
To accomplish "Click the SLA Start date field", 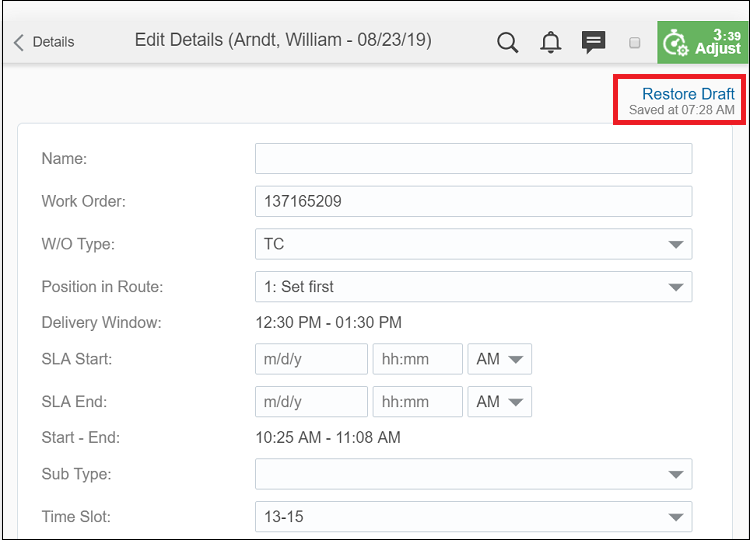I will pyautogui.click(x=311, y=359).
